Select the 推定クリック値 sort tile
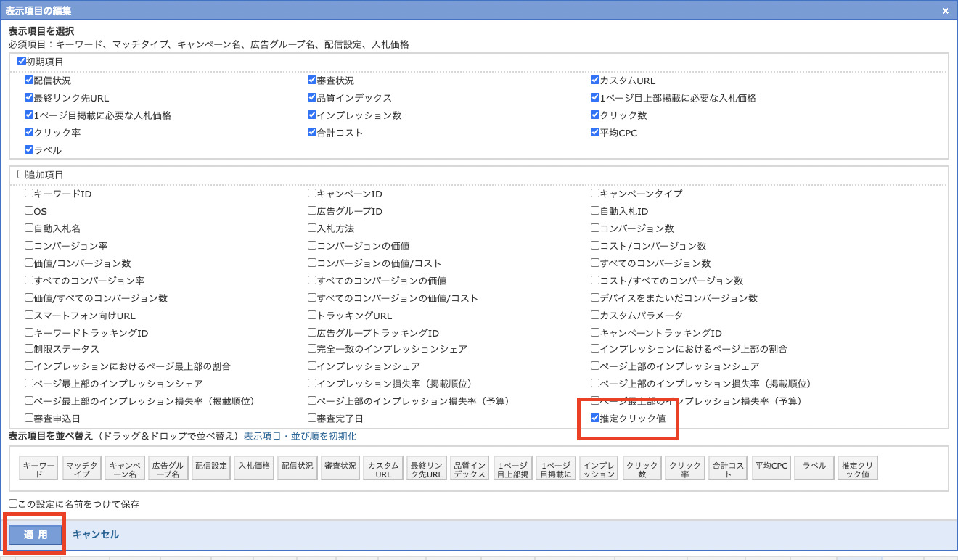 pos(857,469)
